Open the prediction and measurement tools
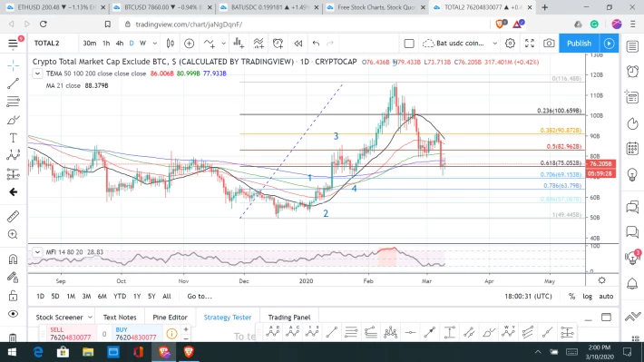644x362 pixels. [x=13, y=174]
